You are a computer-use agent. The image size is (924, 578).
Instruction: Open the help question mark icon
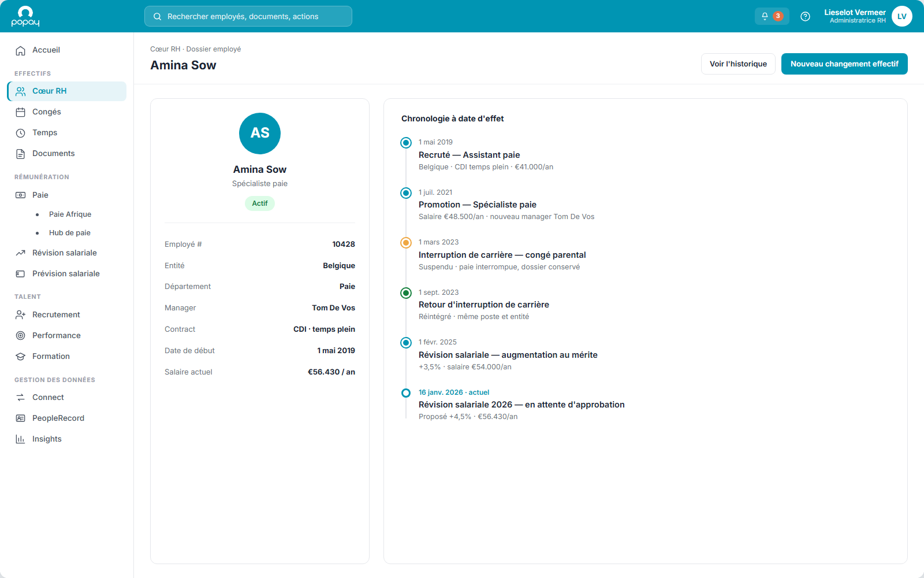coord(805,17)
